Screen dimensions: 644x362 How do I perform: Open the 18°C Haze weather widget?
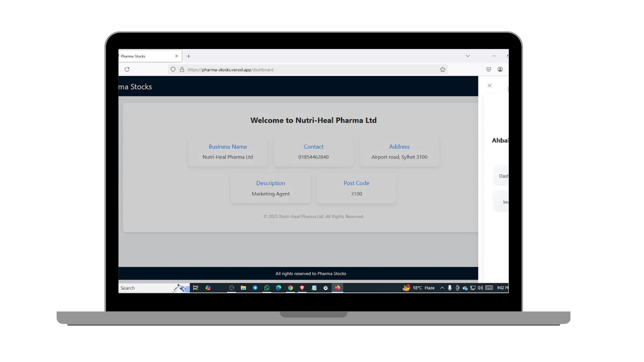pyautogui.click(x=419, y=288)
